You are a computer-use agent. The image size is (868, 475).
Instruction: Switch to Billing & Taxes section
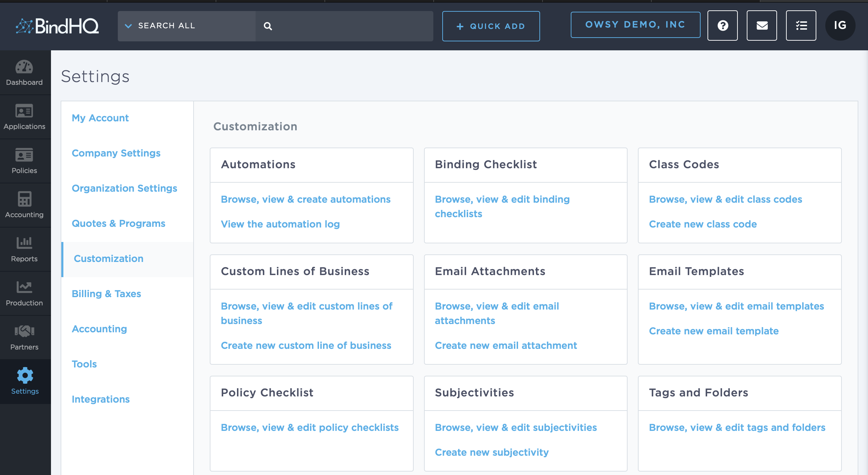pos(106,294)
